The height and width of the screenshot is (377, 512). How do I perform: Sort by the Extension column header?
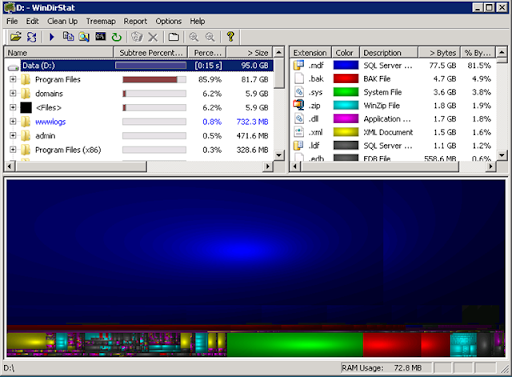[310, 53]
